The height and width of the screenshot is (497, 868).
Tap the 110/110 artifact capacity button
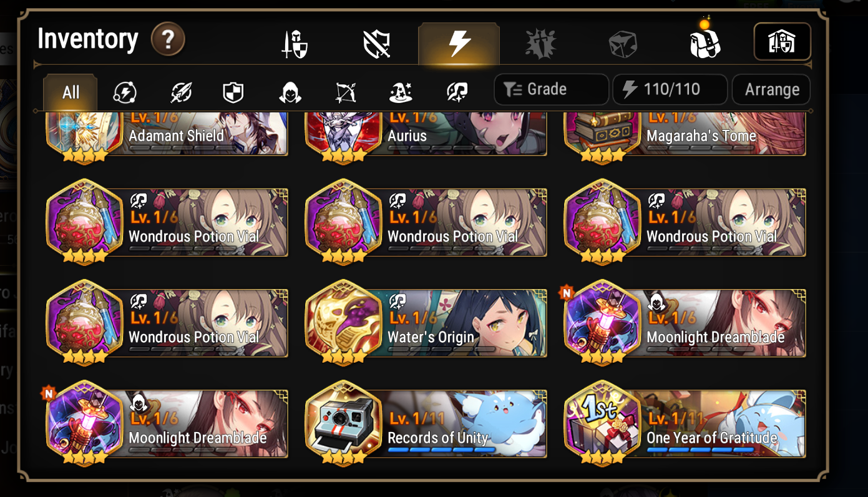[x=670, y=89]
